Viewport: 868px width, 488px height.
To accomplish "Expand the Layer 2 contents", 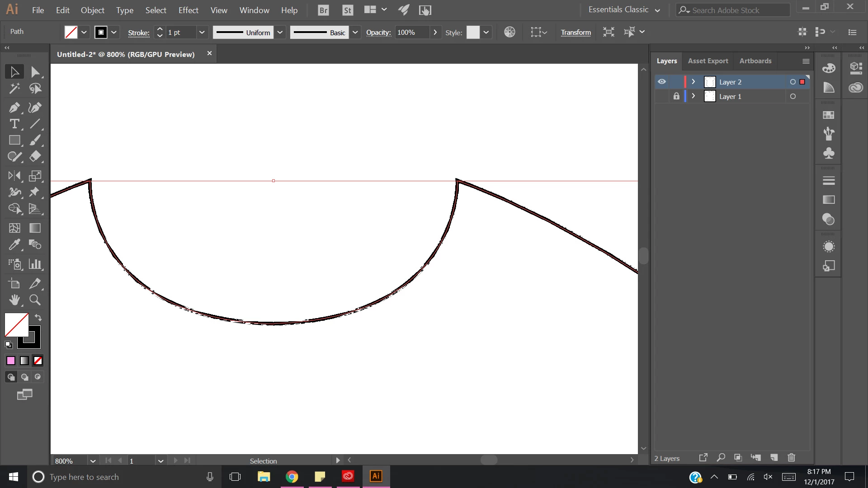I will (693, 82).
